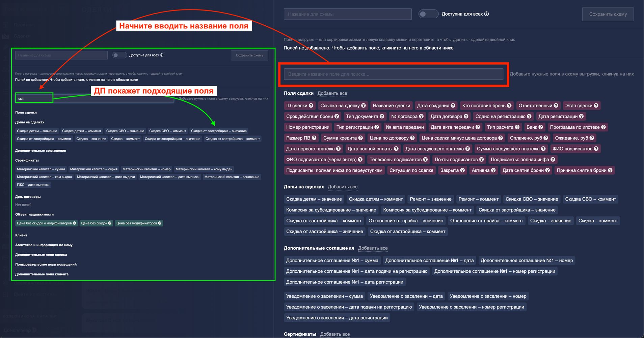
Task: Click the question mark on 'Дата создания'
Action: click(x=453, y=105)
